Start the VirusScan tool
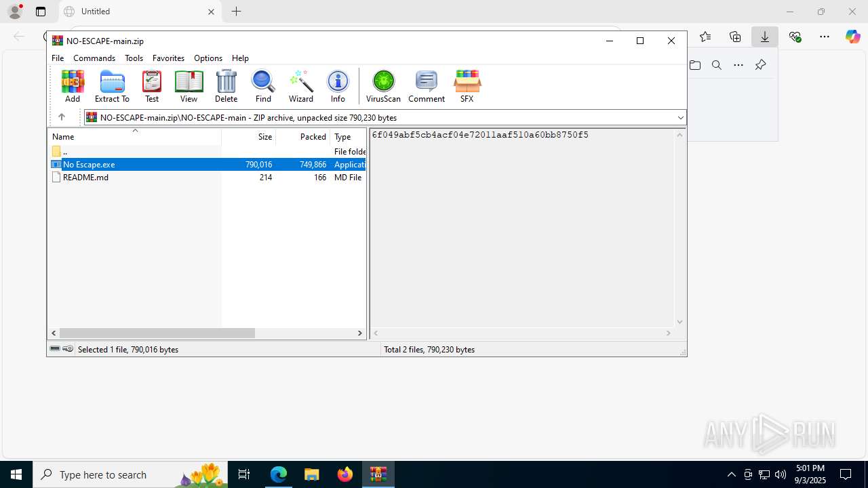Viewport: 868px width, 488px height. (383, 86)
